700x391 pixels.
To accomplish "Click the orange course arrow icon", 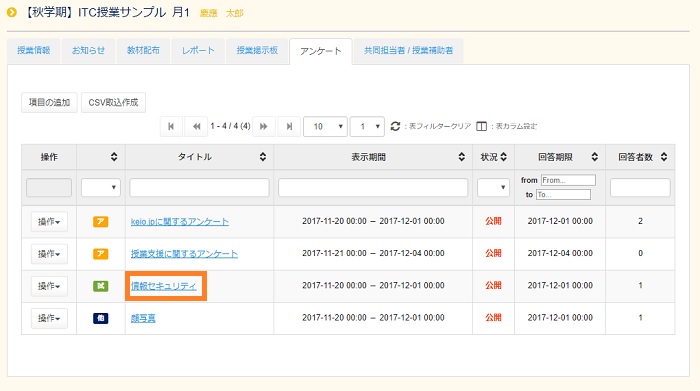I will [12, 12].
